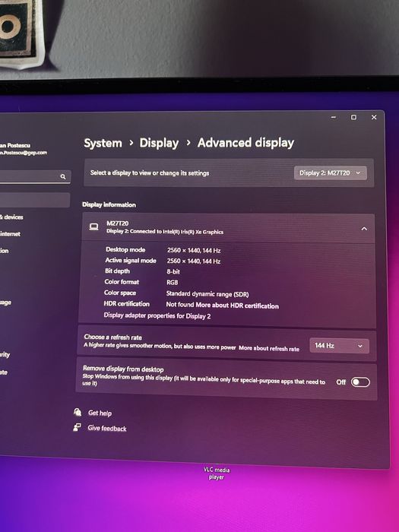Click Standard dynamic range (SDR) text

pyautogui.click(x=207, y=294)
